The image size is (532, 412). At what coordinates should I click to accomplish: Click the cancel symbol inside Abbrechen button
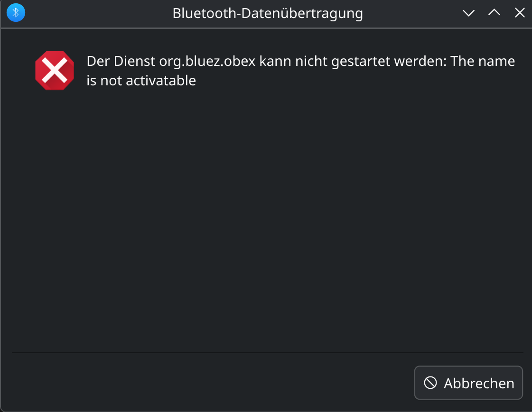(430, 383)
